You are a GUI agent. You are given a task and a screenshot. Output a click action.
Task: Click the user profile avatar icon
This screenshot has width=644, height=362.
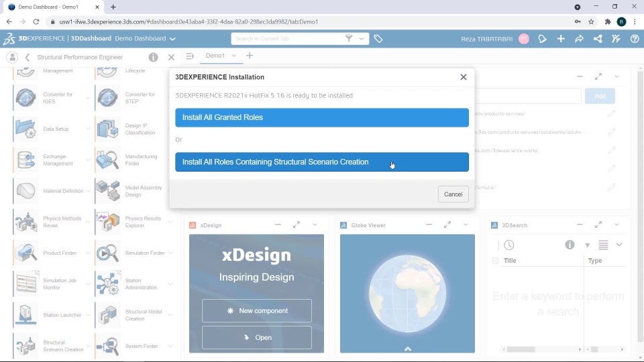click(524, 39)
